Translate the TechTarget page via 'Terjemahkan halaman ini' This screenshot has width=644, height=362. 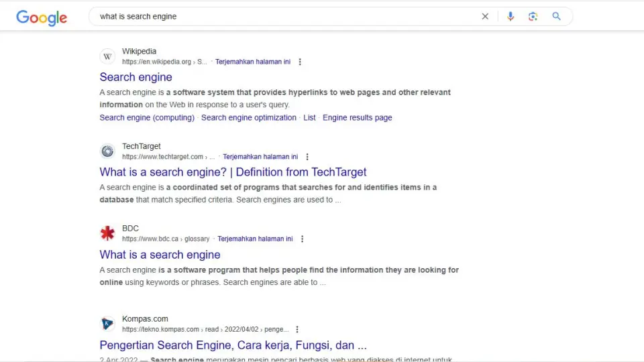(260, 157)
